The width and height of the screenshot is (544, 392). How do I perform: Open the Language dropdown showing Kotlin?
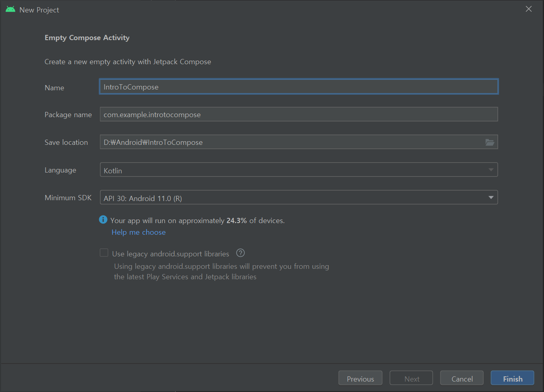click(299, 170)
